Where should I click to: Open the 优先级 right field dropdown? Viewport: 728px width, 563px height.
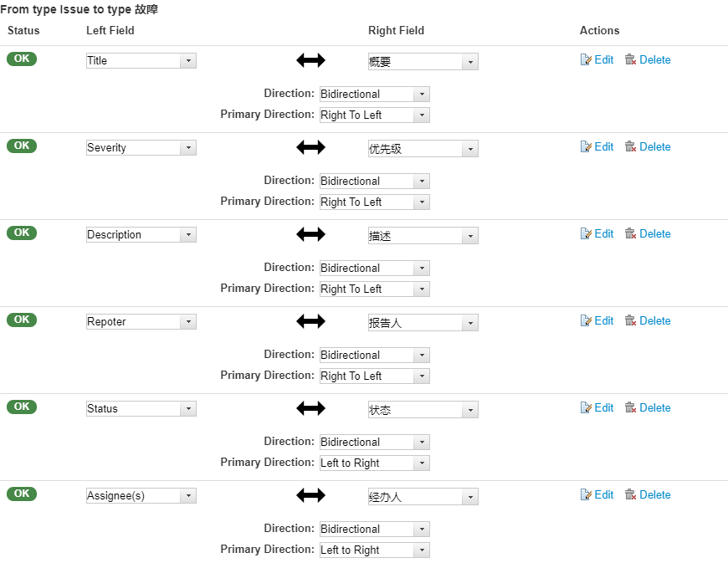[x=423, y=149]
